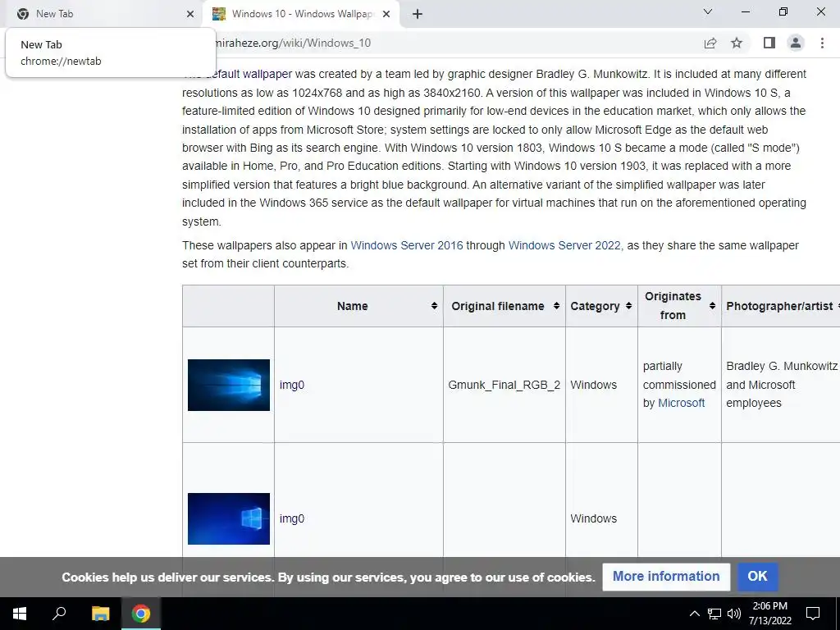Open the Chrome profile avatar menu

coord(796,43)
